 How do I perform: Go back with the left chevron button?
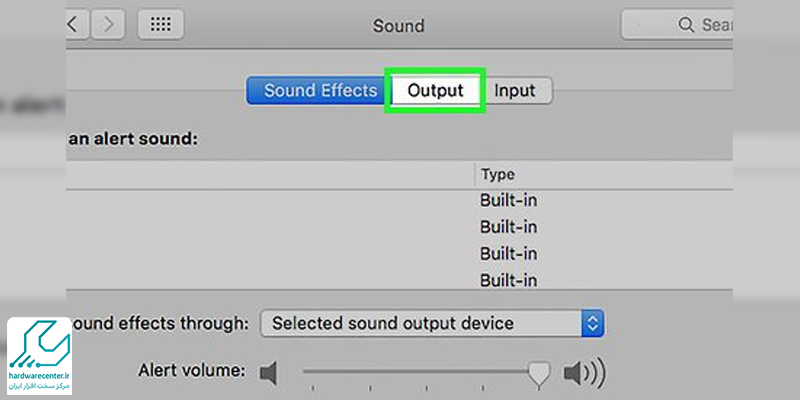click(77, 24)
